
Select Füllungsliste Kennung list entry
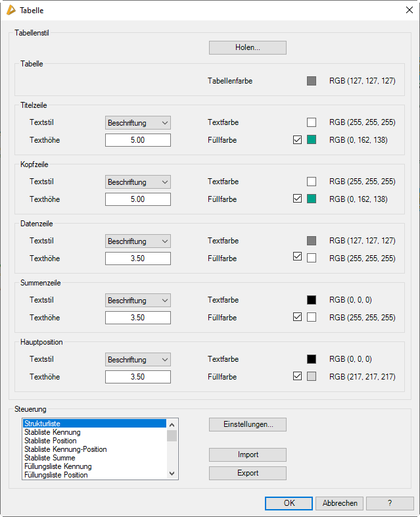click(x=58, y=466)
